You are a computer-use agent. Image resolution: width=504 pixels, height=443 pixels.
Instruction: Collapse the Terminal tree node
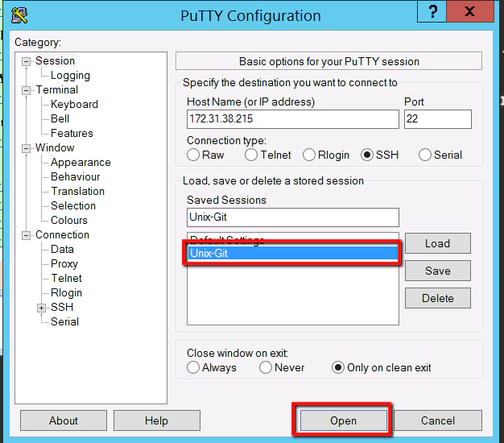tap(26, 90)
